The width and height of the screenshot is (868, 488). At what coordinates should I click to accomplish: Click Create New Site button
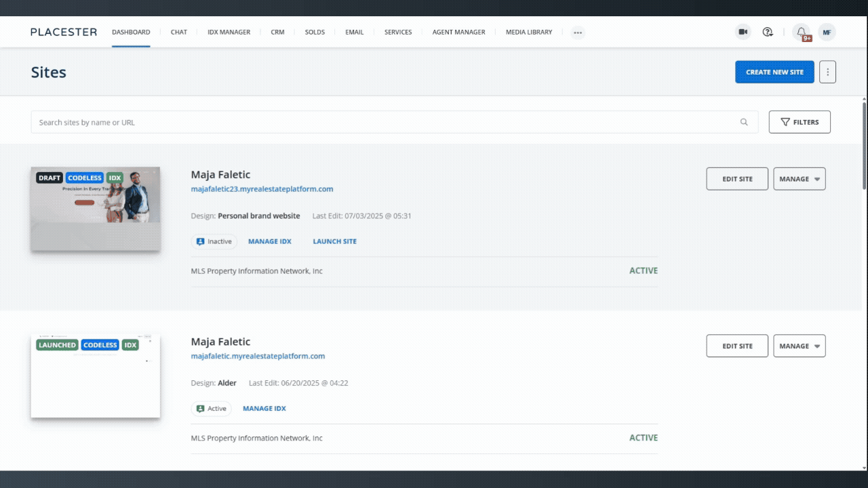coord(774,72)
